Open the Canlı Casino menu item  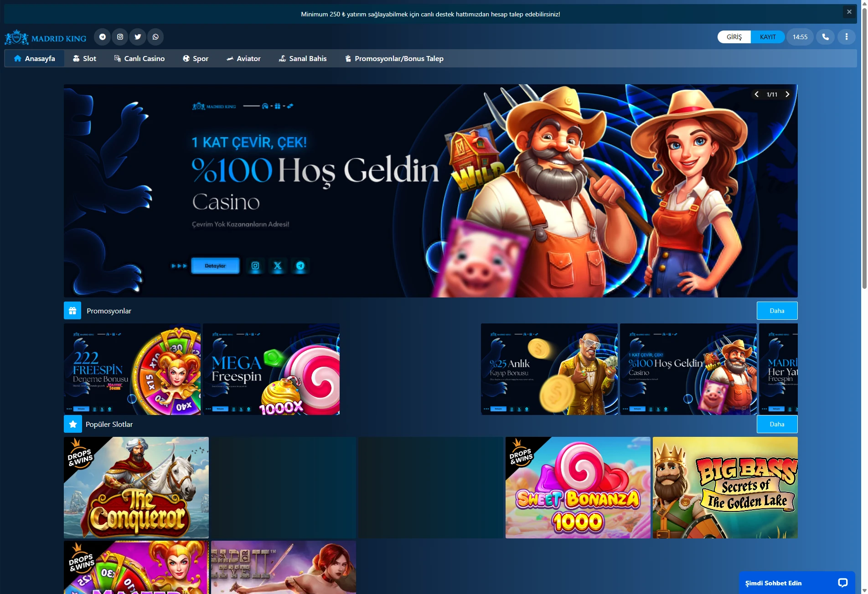point(139,58)
